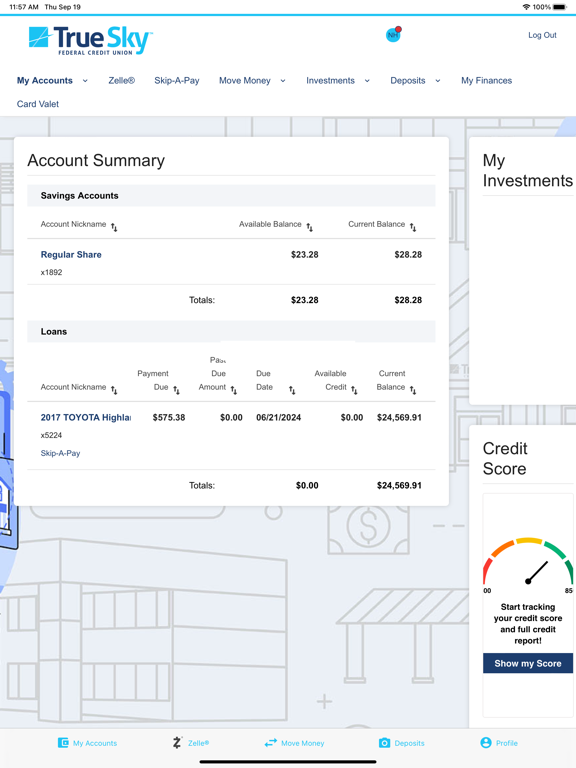This screenshot has height=768, width=576.
Task: Expand the Move Money dropdown chevron
Action: [x=283, y=81]
